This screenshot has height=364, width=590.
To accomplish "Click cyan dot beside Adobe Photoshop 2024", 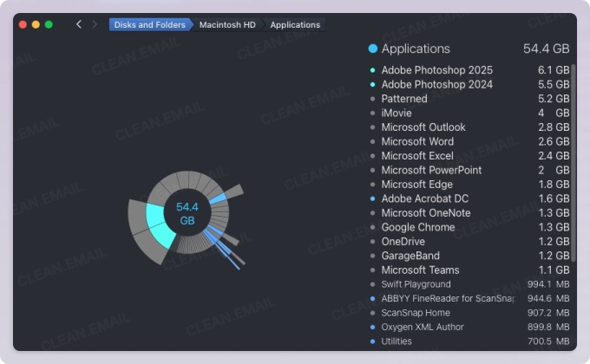I will click(372, 84).
